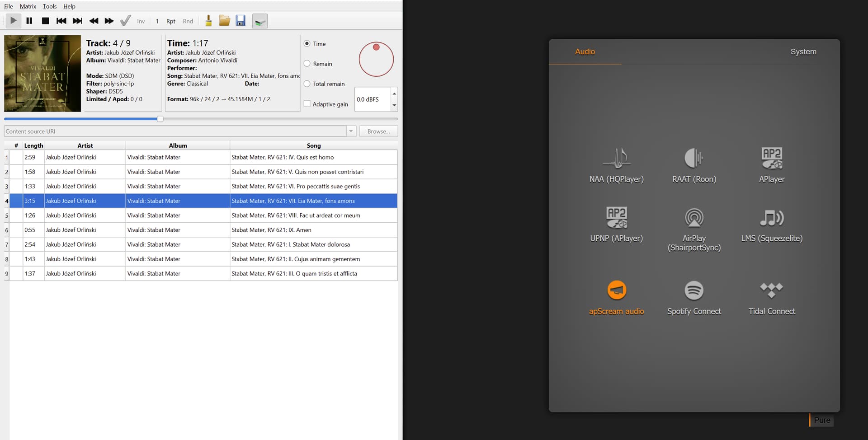
Task: Click the Play button in toolbar
Action: [14, 21]
